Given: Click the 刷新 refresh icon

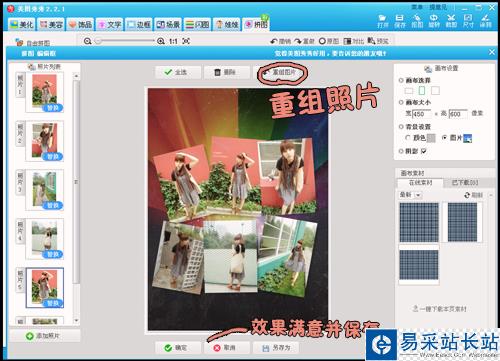Looking at the screenshot, I should (467, 195).
